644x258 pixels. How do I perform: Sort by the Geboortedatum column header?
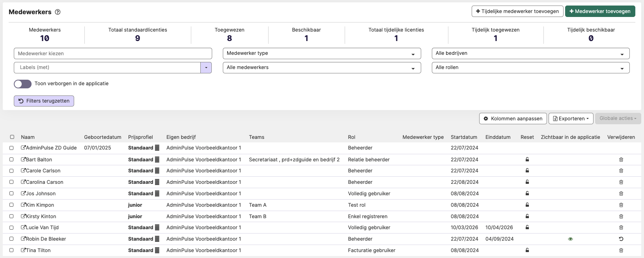click(103, 137)
